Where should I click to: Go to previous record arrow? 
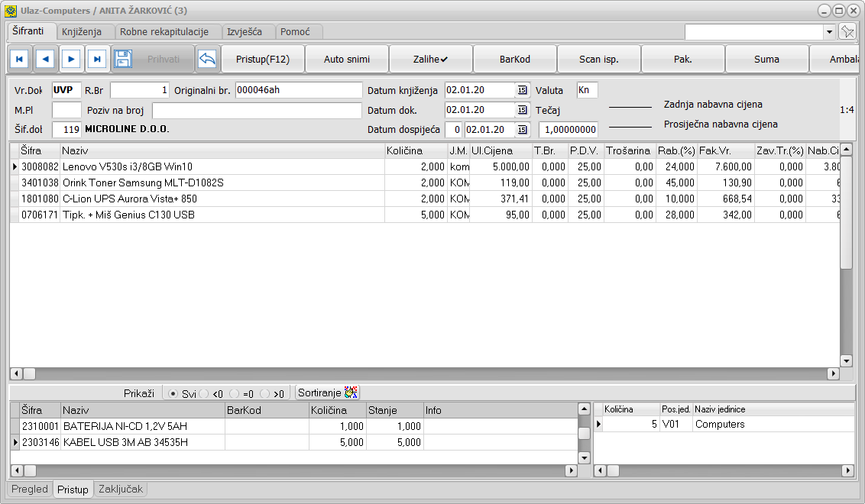45,59
